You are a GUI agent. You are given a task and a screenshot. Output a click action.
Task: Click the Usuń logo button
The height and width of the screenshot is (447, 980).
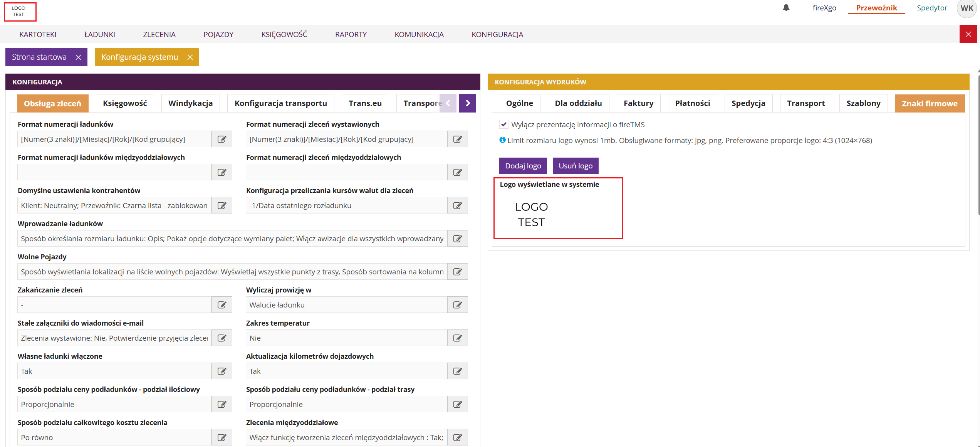575,166
